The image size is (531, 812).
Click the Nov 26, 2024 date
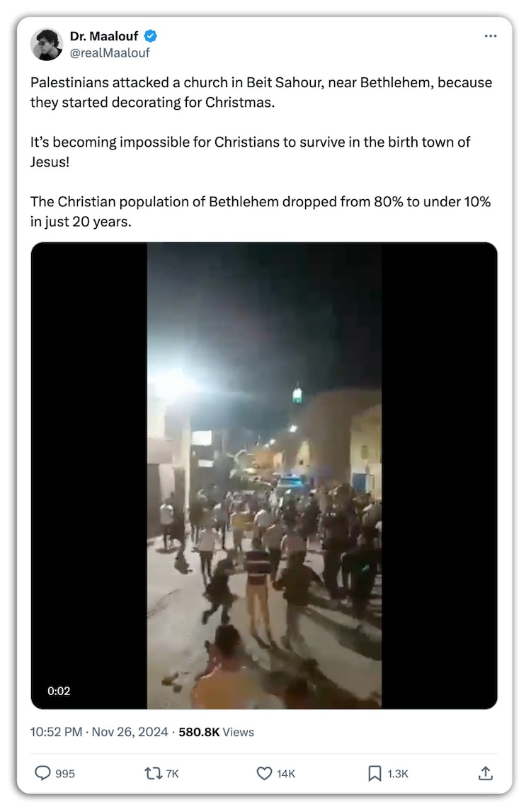(x=130, y=732)
